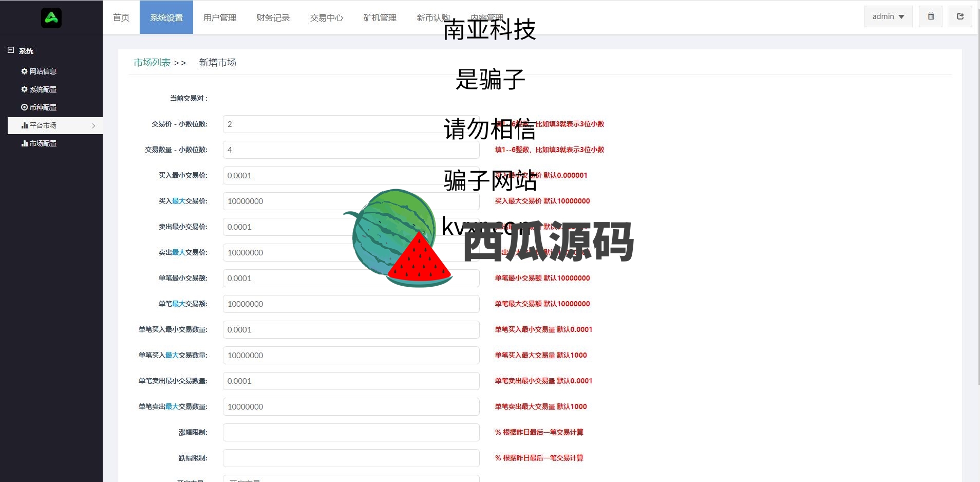The image size is (980, 482).
Task: Focus the 买入最大交易价 field
Action: pyautogui.click(x=351, y=201)
